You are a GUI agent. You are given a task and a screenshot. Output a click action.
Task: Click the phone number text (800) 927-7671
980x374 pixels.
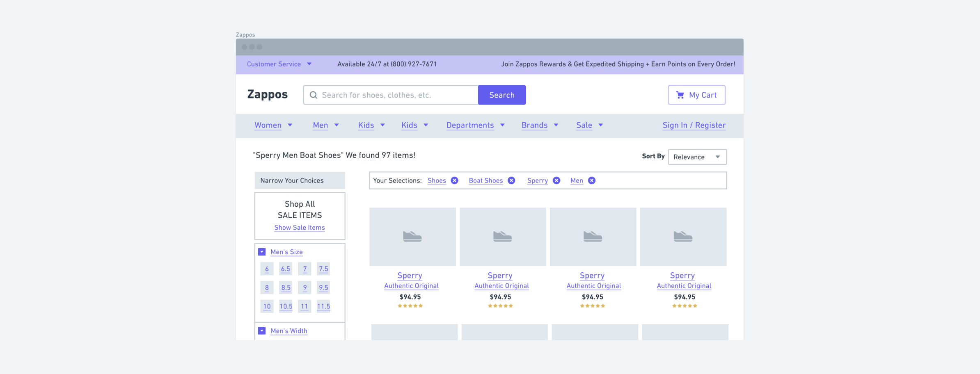(414, 64)
